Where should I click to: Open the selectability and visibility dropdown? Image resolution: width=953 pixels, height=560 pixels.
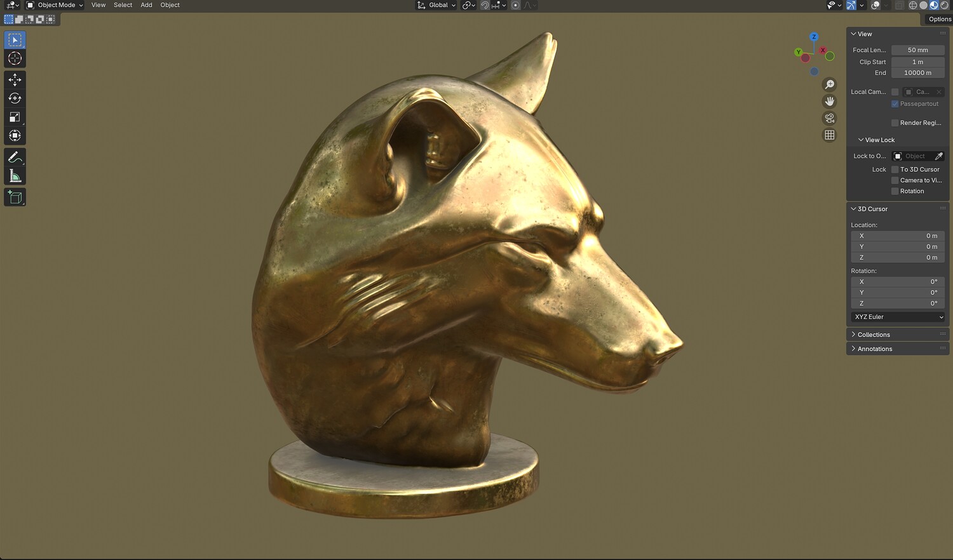[834, 5]
